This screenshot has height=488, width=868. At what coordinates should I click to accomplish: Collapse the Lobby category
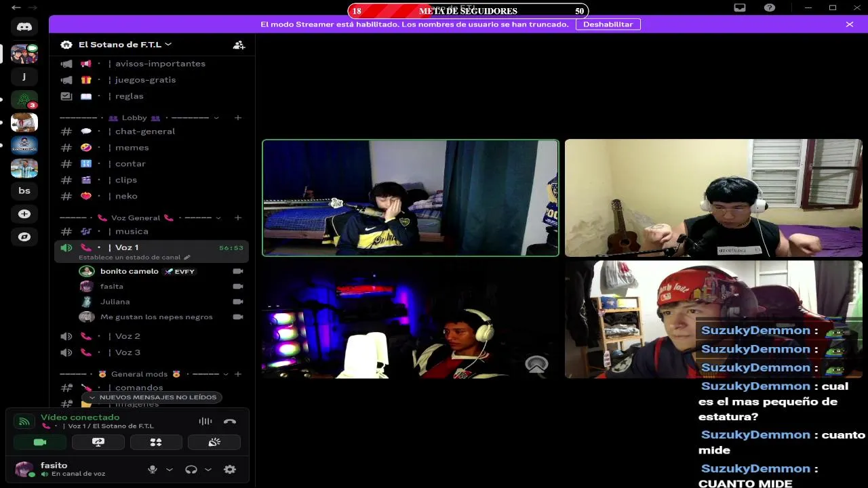[216, 118]
